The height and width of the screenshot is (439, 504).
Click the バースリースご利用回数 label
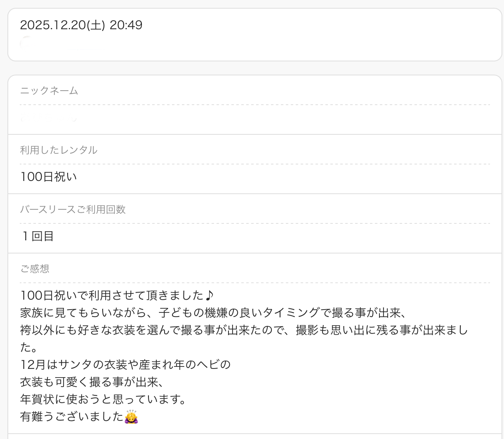pos(73,209)
